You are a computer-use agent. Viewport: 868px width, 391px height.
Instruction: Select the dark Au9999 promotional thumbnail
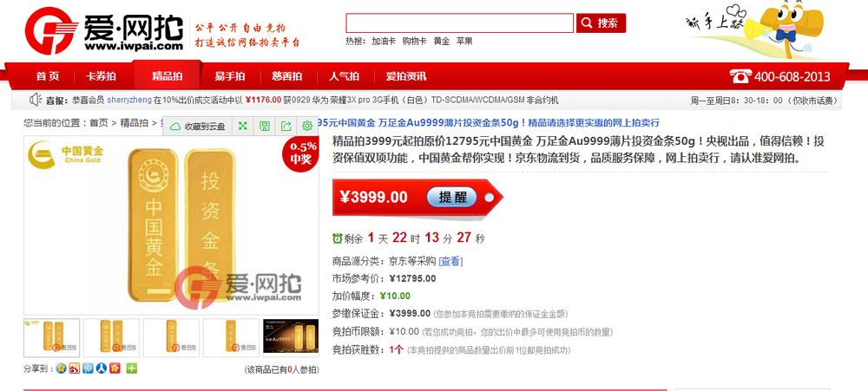click(291, 337)
